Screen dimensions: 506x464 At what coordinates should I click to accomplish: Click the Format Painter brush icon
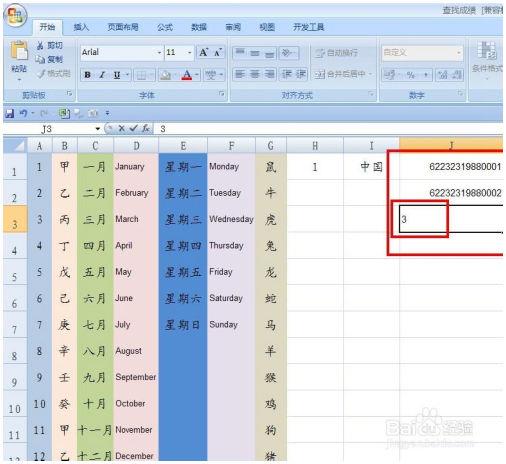[x=41, y=74]
